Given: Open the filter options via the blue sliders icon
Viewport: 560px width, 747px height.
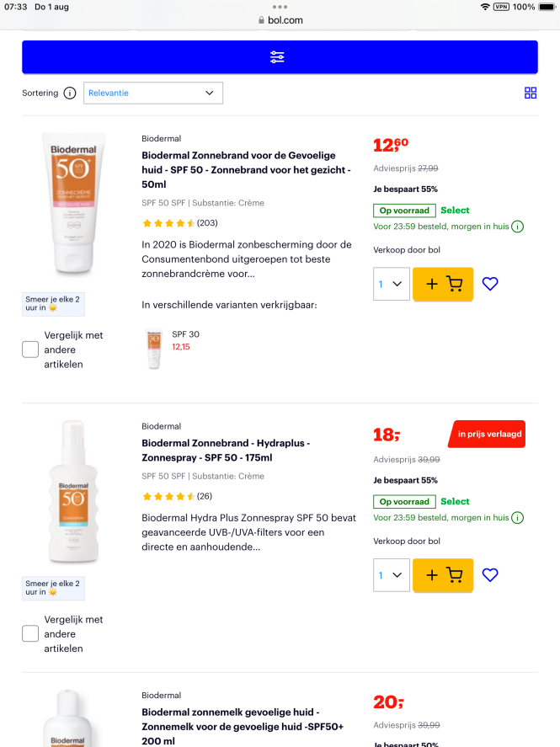Looking at the screenshot, I should (x=279, y=57).
